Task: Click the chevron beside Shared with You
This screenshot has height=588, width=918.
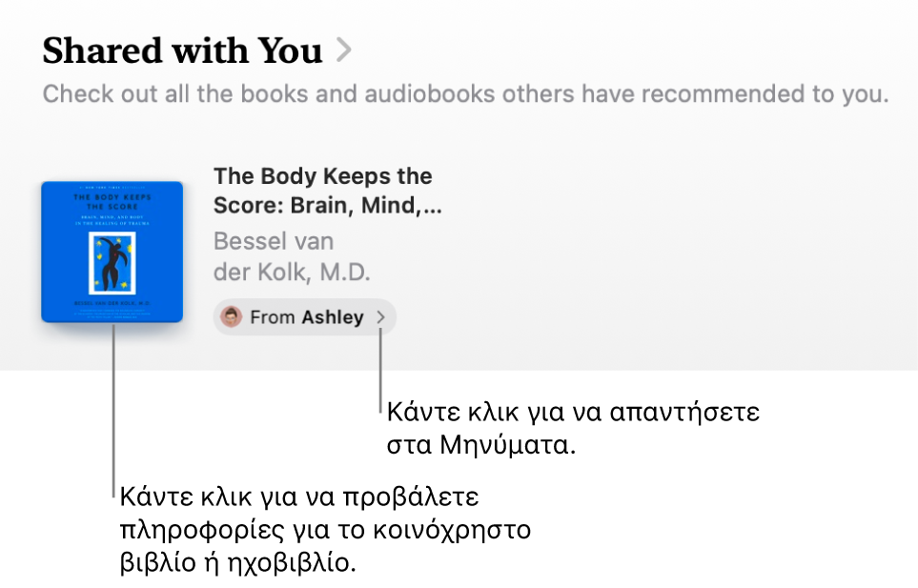Action: coord(344,51)
